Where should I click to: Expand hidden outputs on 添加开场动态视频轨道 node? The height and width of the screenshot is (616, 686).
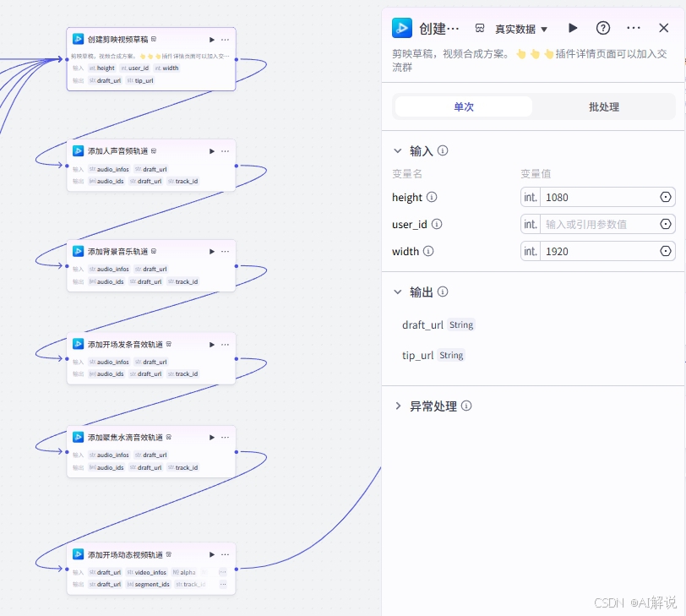223,585
